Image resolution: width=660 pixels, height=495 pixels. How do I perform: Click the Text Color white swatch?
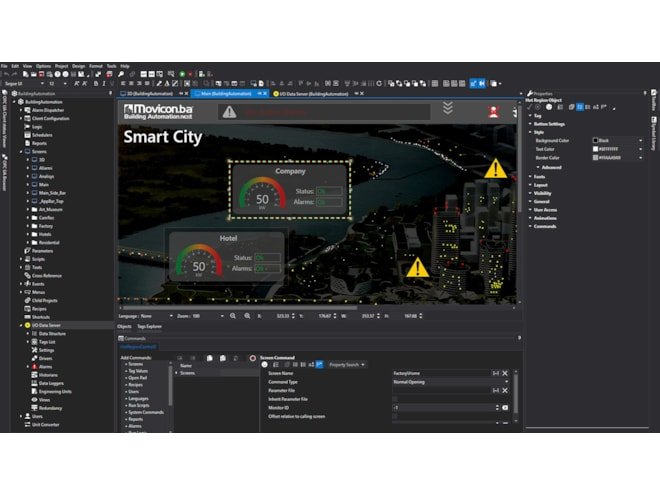pyautogui.click(x=596, y=149)
